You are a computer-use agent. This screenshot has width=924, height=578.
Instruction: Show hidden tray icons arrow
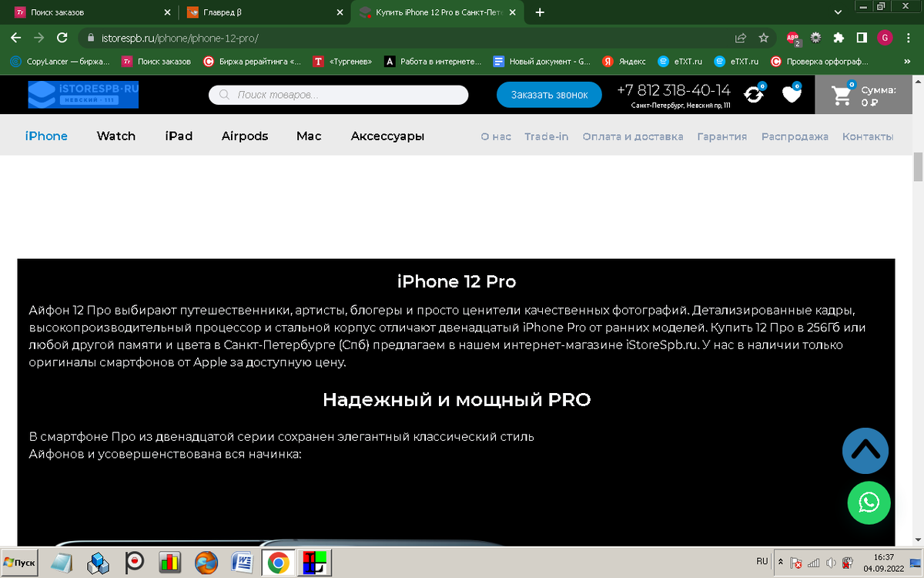(782, 563)
